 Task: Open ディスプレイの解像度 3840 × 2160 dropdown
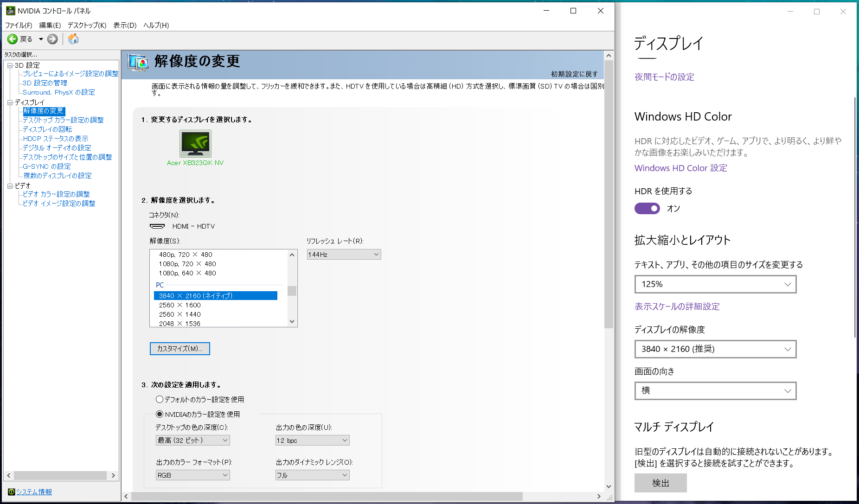pyautogui.click(x=715, y=349)
